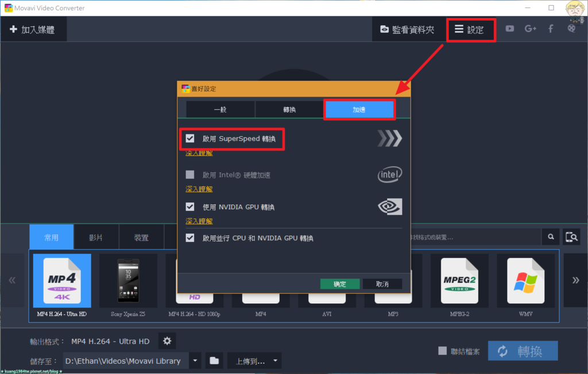This screenshot has height=374, width=588.
Task: Switch to the 轉換 tab in preferences
Action: coord(289,110)
